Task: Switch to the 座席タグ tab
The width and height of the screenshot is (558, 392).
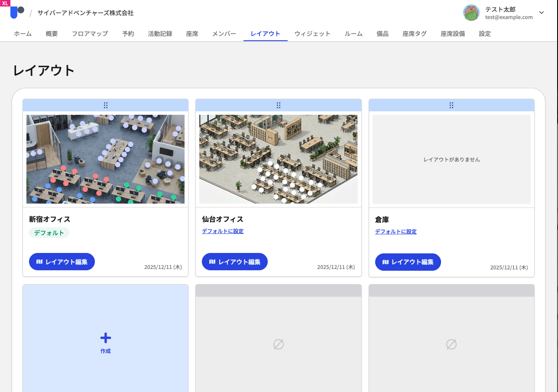Action: click(x=414, y=34)
